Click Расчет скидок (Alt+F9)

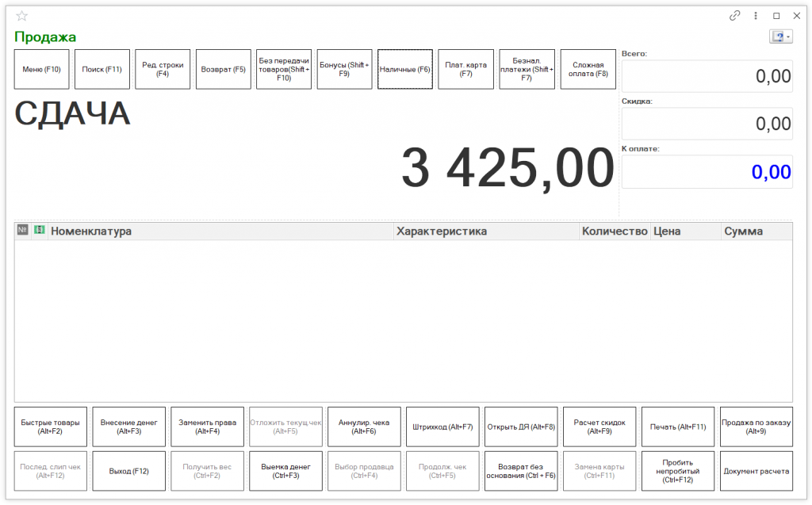click(599, 427)
